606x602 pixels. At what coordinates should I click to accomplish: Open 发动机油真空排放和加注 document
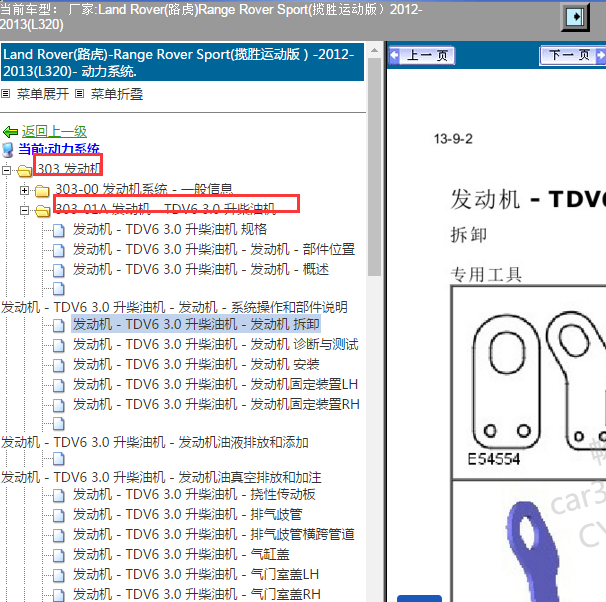(x=161, y=477)
